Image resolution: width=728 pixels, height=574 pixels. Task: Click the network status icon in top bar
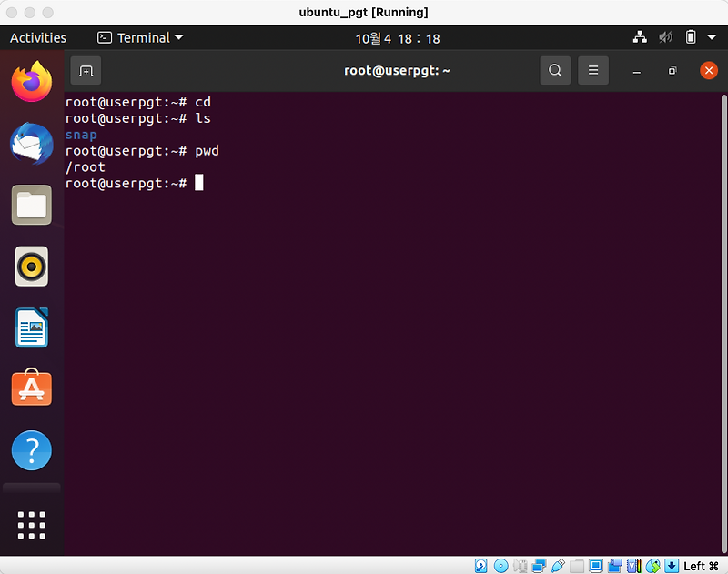tap(640, 37)
